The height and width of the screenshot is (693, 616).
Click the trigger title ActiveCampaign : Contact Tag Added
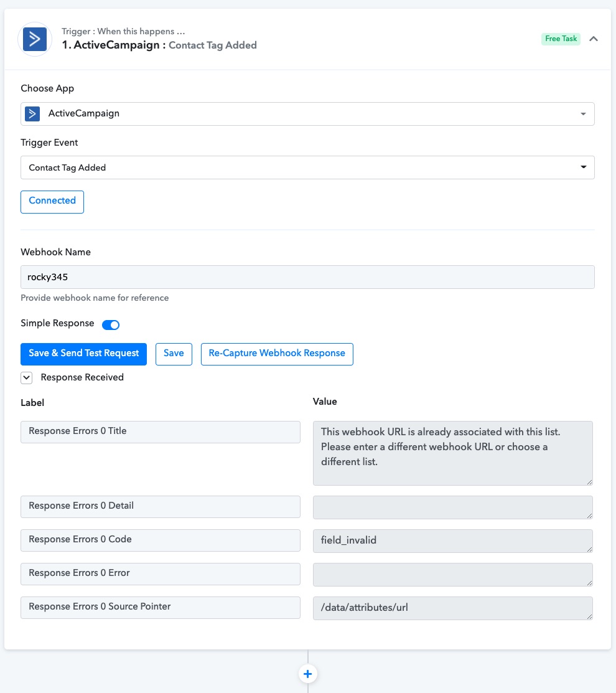pos(159,45)
